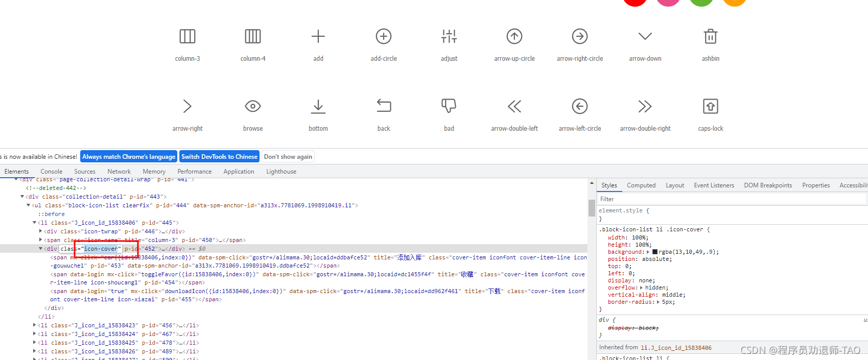The width and height of the screenshot is (868, 360).
Task: Select the ashbin trash icon
Action: tap(711, 36)
